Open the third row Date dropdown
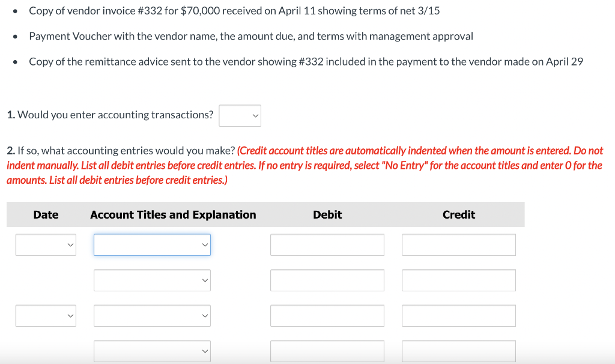This screenshot has height=364, width=615. tap(46, 315)
